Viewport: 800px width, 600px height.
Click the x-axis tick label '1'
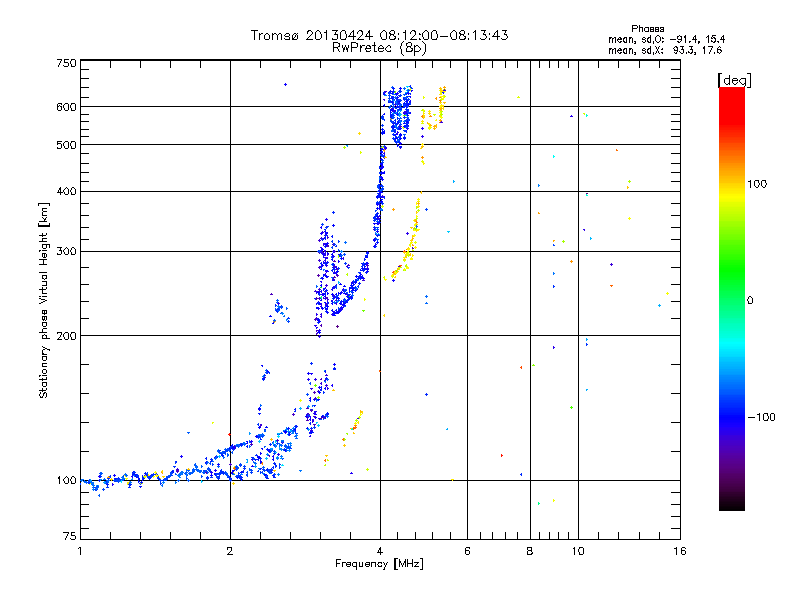pyautogui.click(x=80, y=551)
